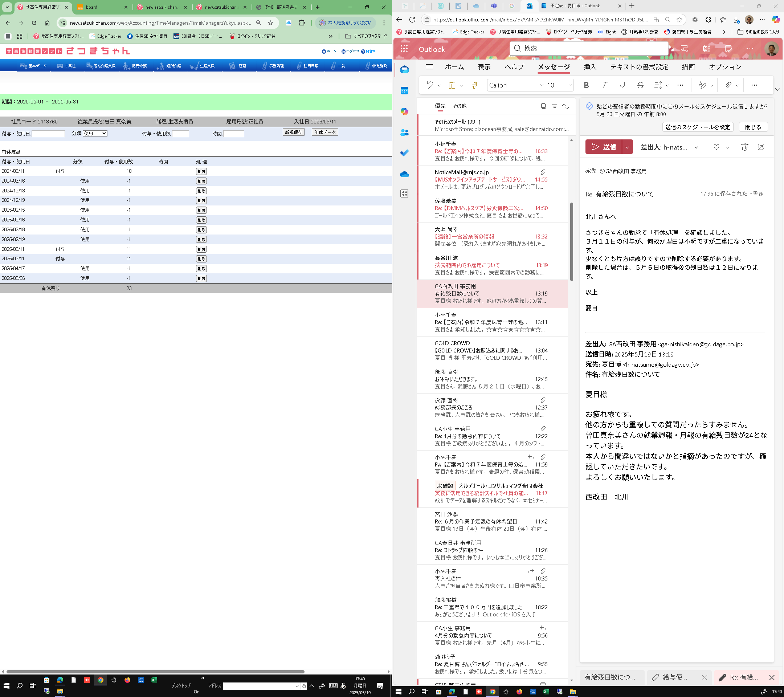Switch to the 挿入 ribbon tab

coord(589,67)
